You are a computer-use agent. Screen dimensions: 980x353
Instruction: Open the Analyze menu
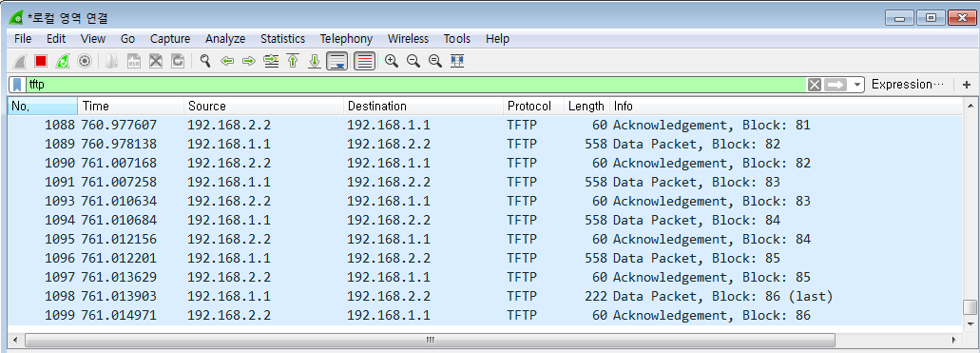(x=225, y=39)
